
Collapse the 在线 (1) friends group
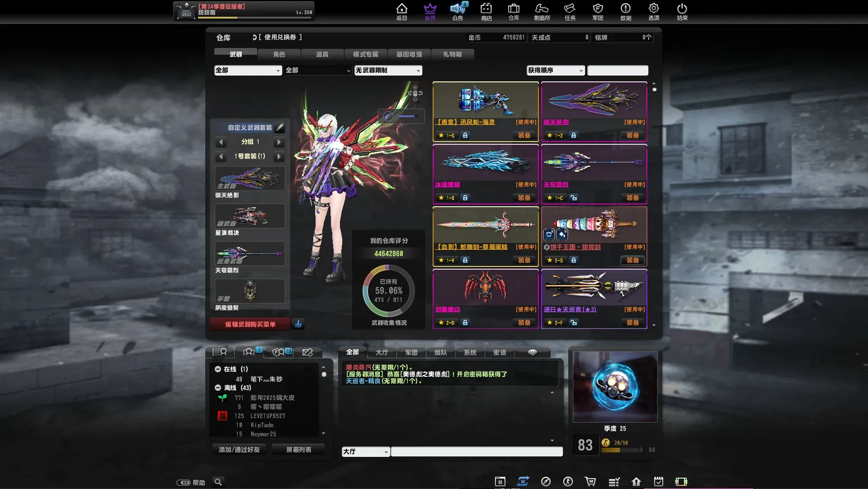[218, 369]
